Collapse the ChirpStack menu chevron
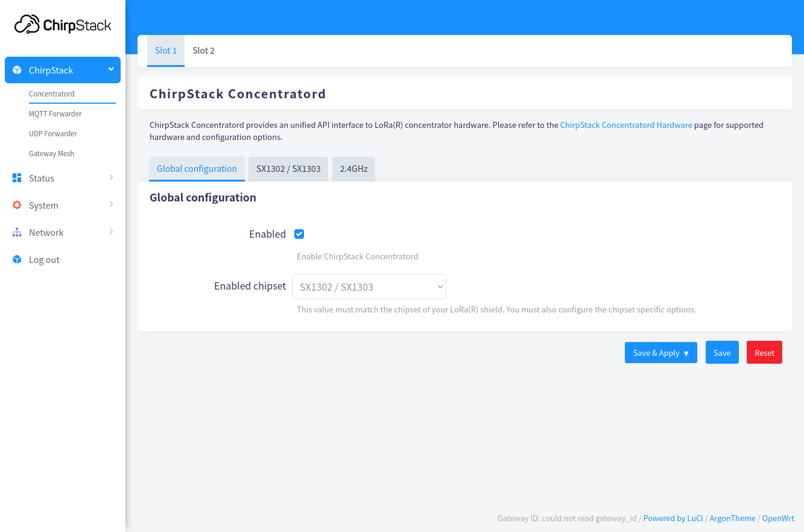804x532 pixels. 111,69
